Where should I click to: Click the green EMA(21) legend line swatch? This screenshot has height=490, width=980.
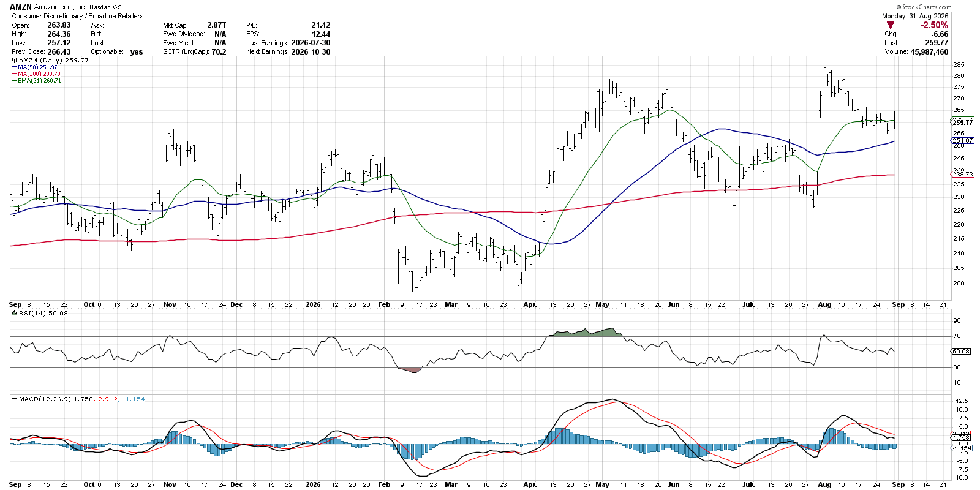[x=14, y=81]
